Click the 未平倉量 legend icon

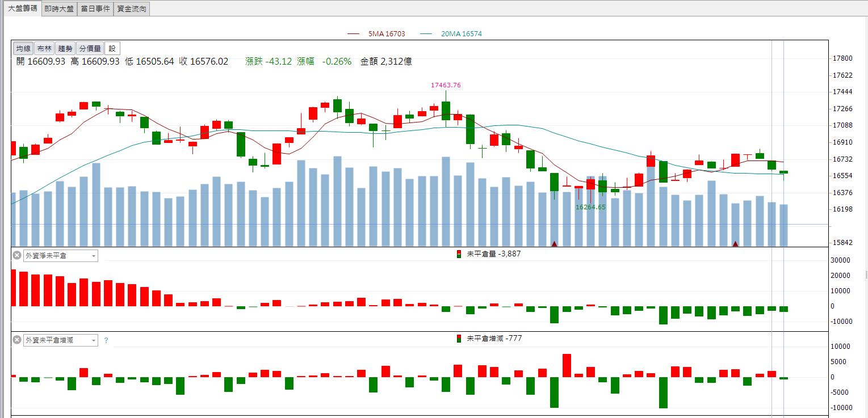click(459, 254)
